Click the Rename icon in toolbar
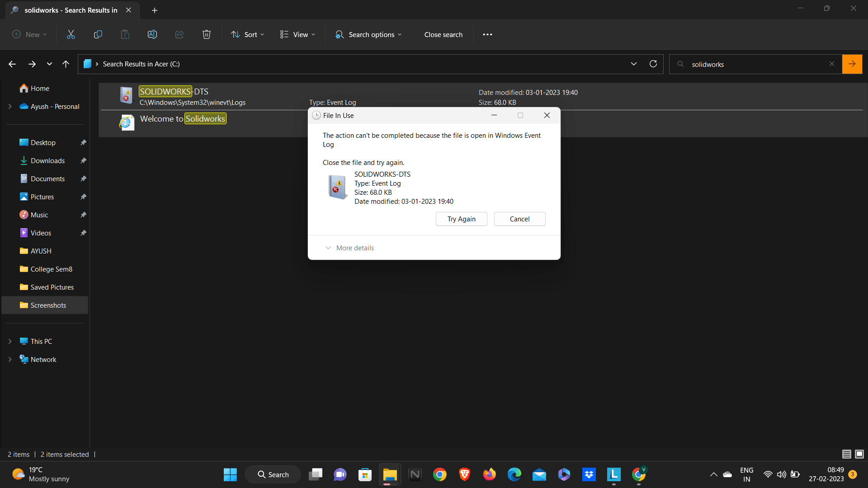 (152, 34)
